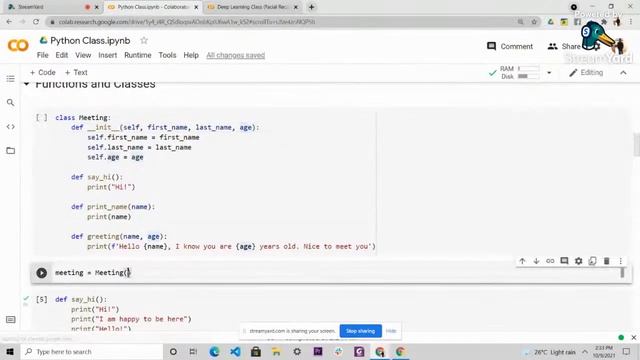640x360 pixels.
Task: Open the Microsoft Store taskbar icon
Action: (x=256, y=351)
